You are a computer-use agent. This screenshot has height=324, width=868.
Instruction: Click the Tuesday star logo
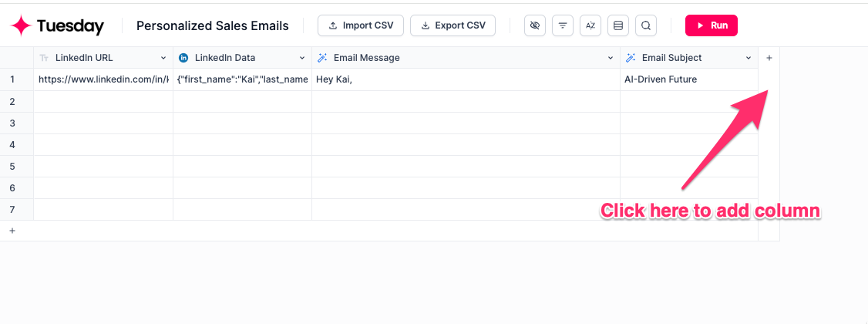tap(21, 26)
